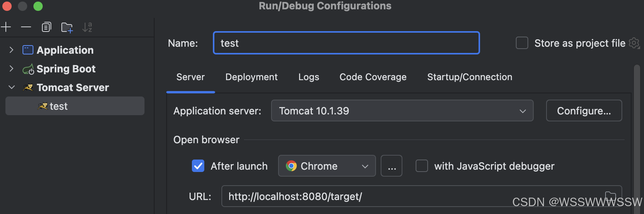644x214 pixels.
Task: Add a new run configuration
Action: pyautogui.click(x=6, y=27)
